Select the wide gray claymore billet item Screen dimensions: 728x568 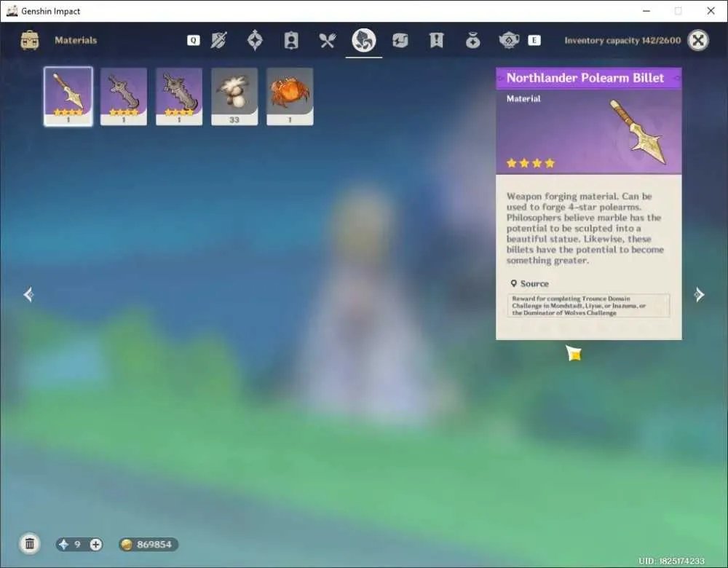(x=179, y=97)
